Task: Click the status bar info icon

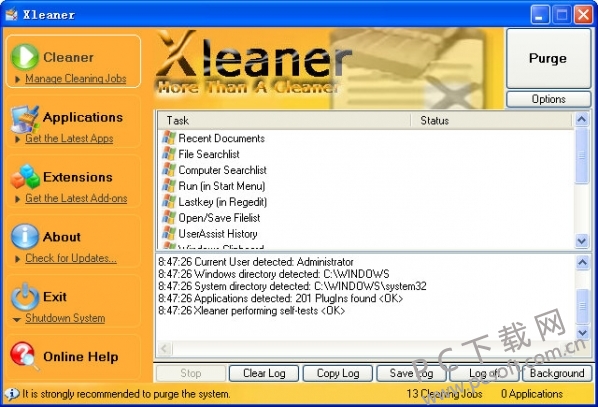Action: click(12, 393)
